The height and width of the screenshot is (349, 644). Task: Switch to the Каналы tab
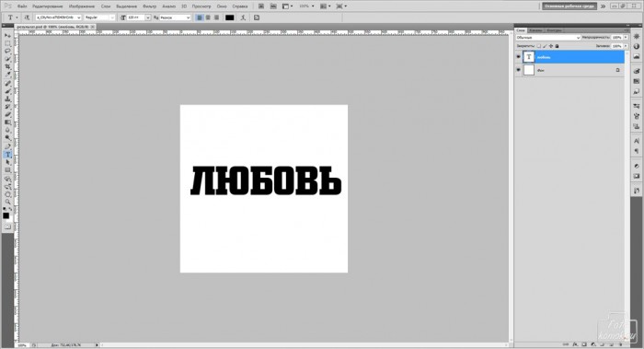[535, 30]
